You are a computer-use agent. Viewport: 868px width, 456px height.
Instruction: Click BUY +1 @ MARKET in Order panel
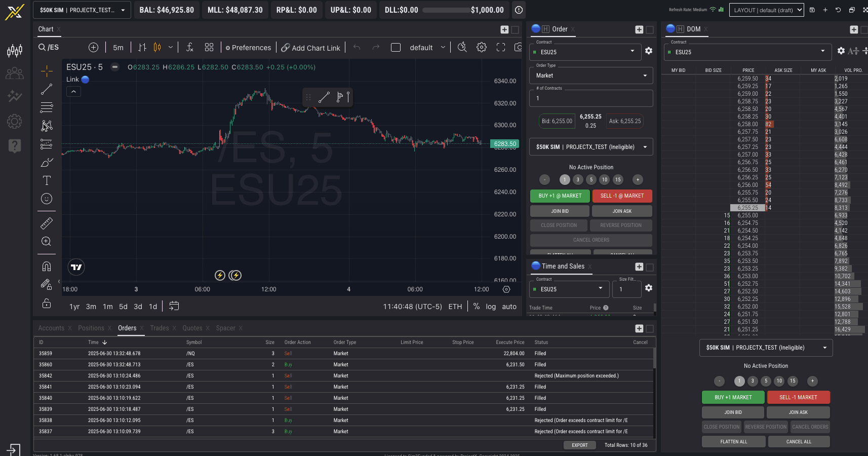click(x=560, y=196)
